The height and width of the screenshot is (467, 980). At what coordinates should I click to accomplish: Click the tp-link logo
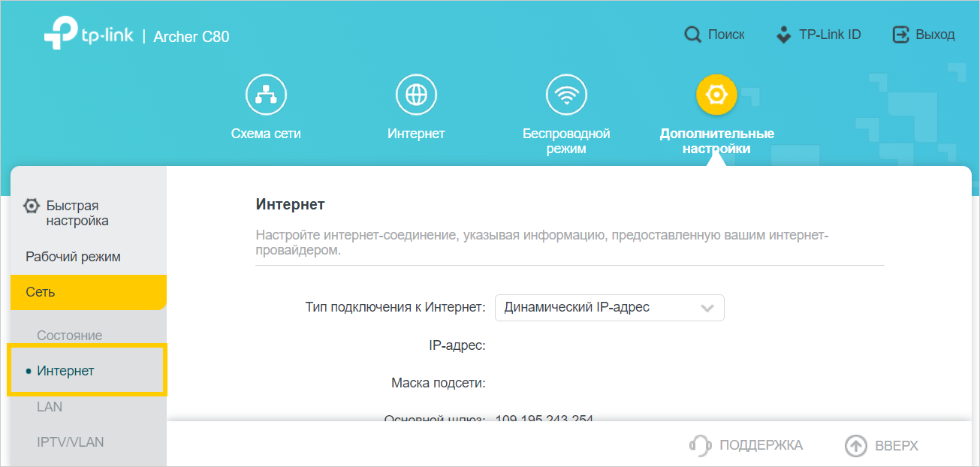[x=88, y=35]
